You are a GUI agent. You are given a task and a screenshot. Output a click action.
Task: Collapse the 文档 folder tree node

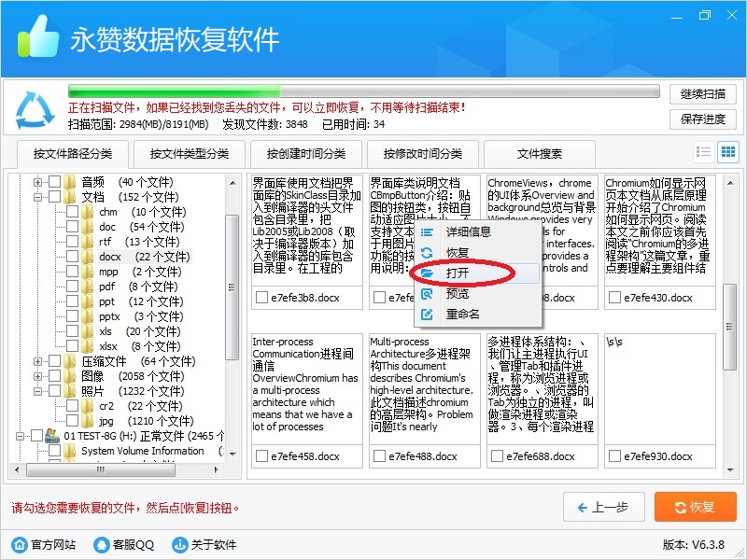39,197
